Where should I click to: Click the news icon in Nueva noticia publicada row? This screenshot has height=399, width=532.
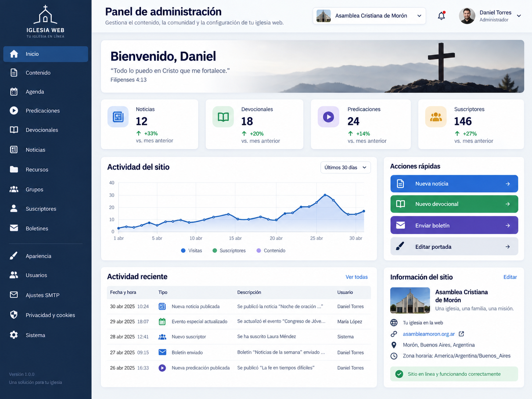(x=162, y=306)
